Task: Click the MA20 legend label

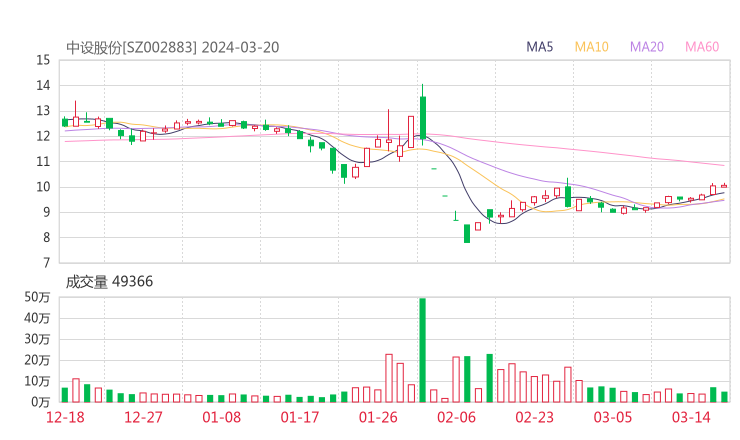Action: pos(647,47)
